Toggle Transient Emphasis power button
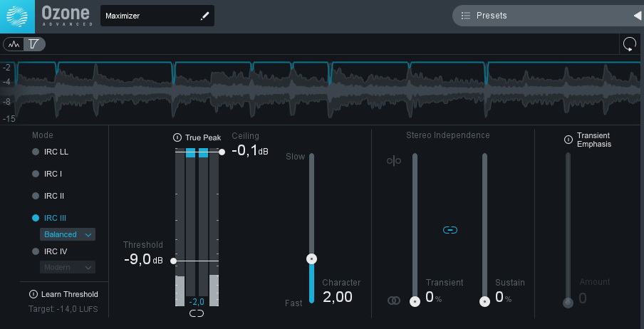 (x=568, y=140)
